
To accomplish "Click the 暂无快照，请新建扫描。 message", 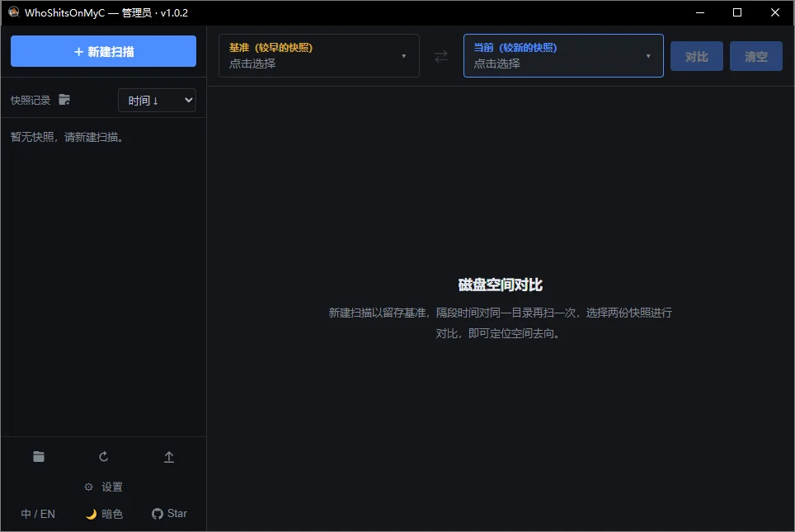I will [x=67, y=137].
